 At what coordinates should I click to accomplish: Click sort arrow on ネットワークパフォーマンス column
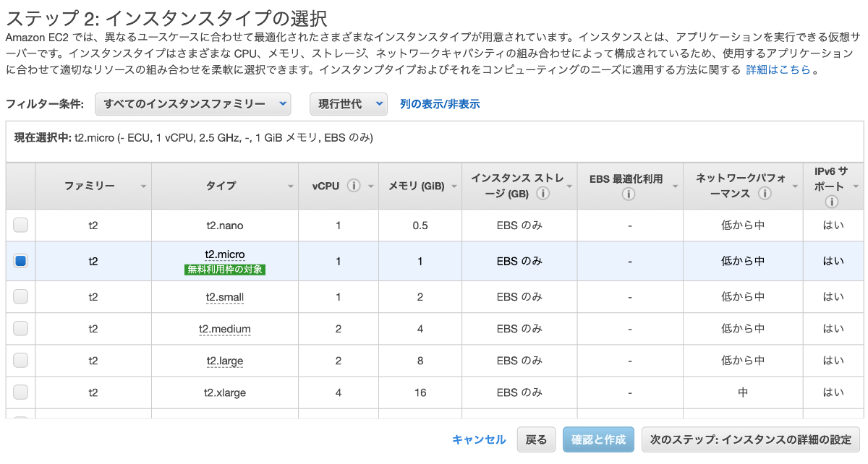796,187
